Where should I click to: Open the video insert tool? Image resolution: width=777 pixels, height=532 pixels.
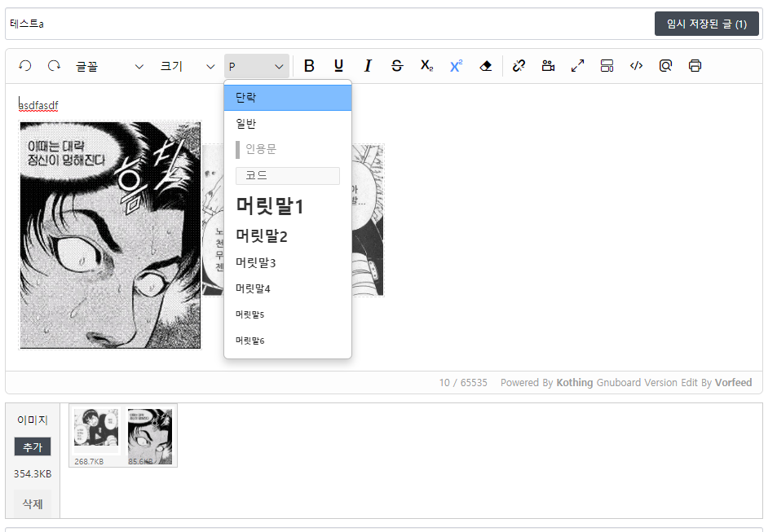point(548,66)
